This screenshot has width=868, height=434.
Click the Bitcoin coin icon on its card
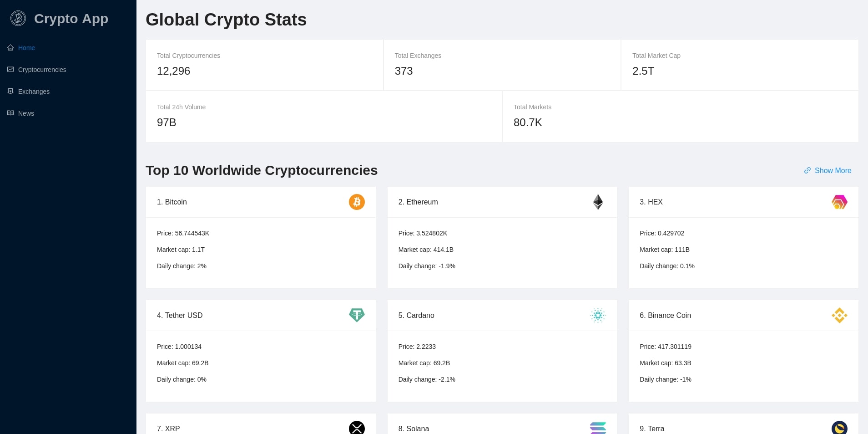click(357, 202)
